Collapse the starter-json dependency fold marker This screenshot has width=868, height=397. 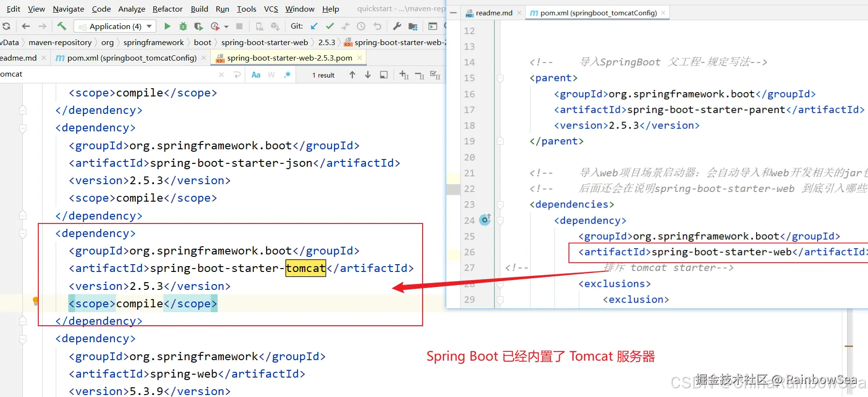coord(23,128)
